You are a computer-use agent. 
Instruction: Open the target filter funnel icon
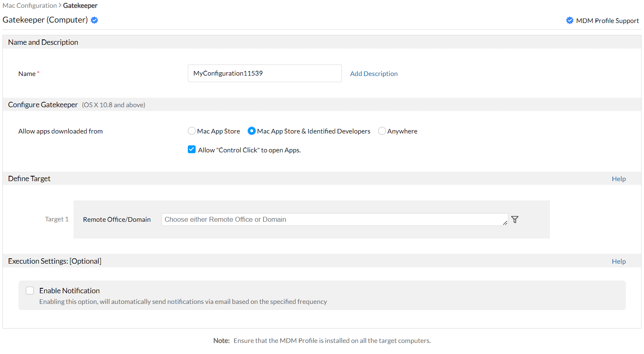pyautogui.click(x=515, y=220)
